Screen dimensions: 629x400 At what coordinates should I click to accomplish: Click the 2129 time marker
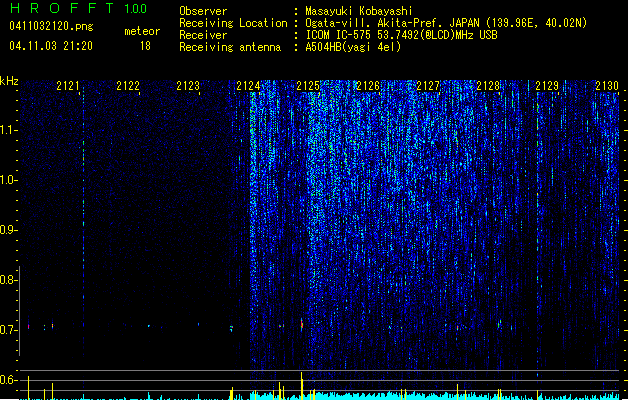pos(547,85)
